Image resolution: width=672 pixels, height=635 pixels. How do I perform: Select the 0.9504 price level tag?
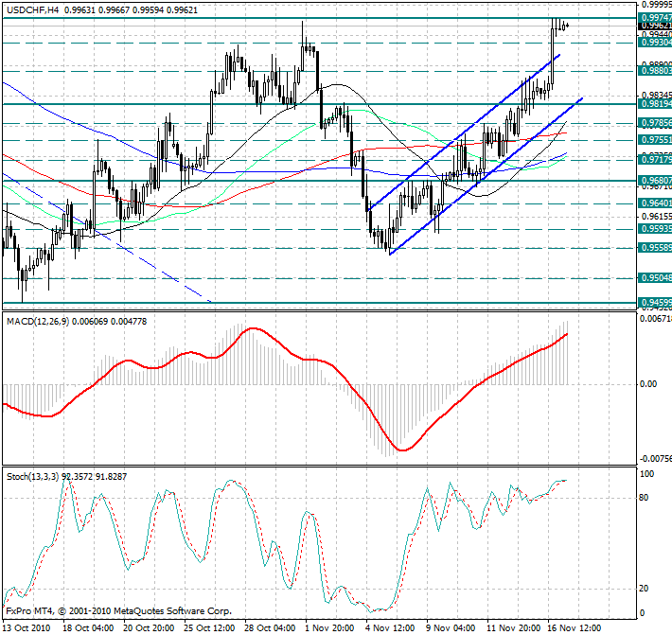pos(655,278)
